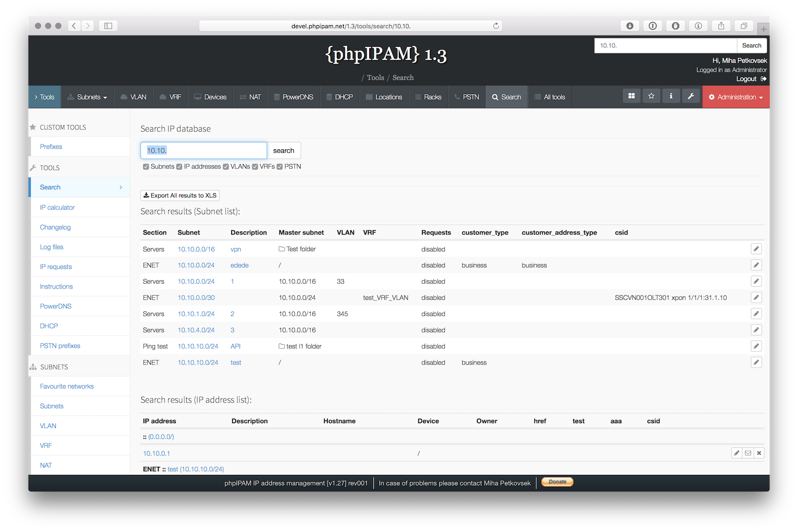Open a new Safari tab

(763, 29)
